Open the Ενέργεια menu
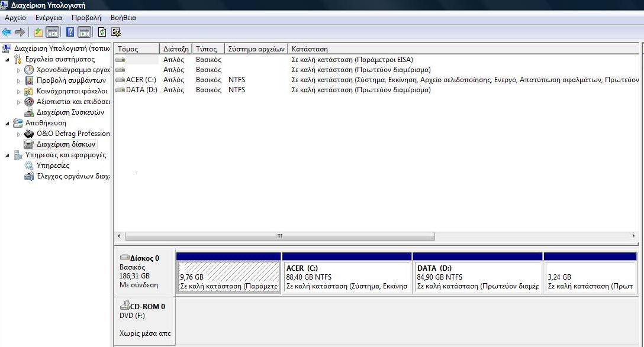 tap(49, 18)
